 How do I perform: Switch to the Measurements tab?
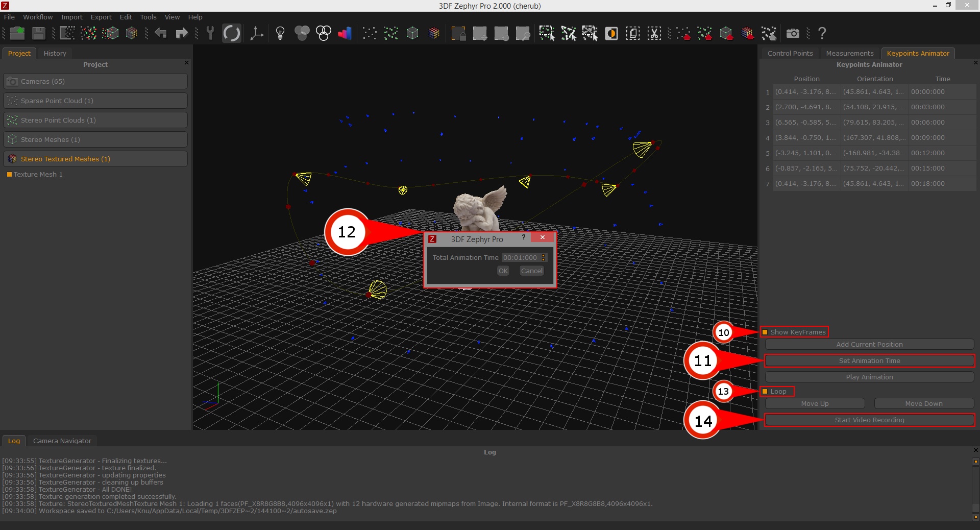[x=850, y=53]
